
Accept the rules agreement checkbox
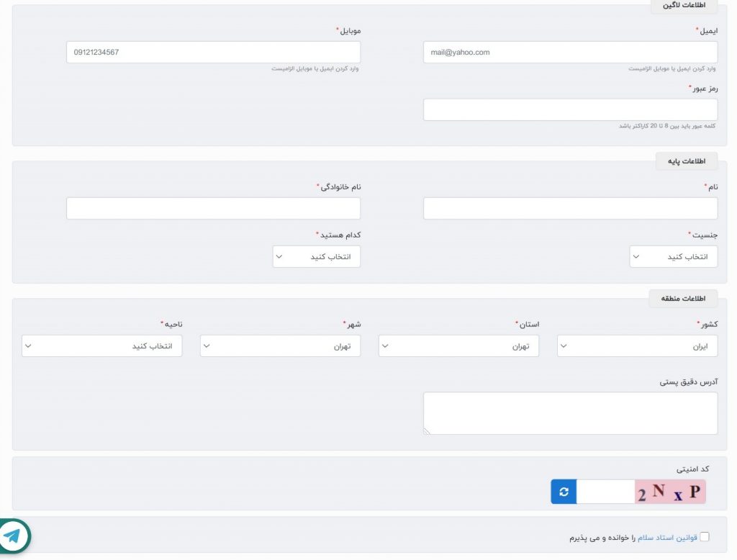point(704,536)
